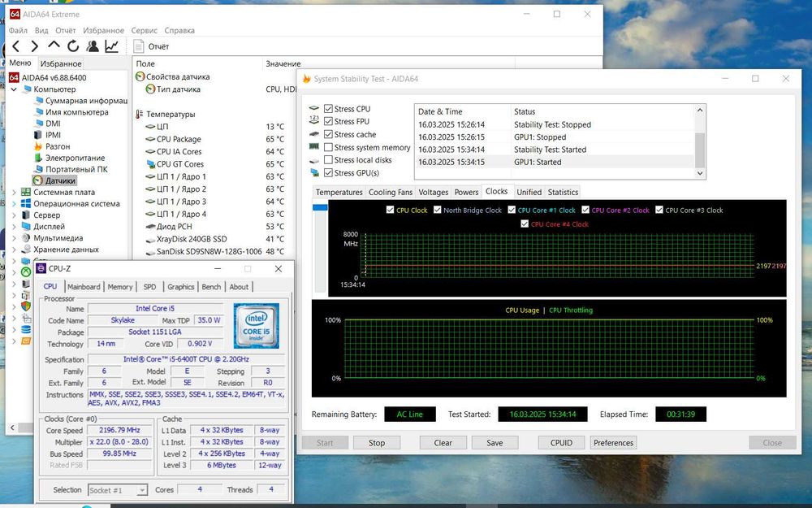Open Портативный ПК tree item
Viewport: 812px width, 508px height.
pos(76,169)
